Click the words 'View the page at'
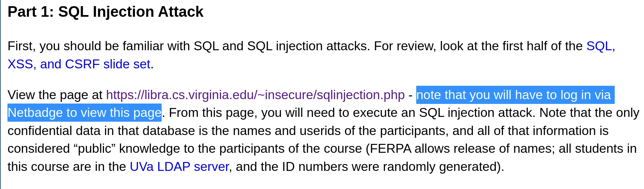 pyautogui.click(x=55, y=95)
